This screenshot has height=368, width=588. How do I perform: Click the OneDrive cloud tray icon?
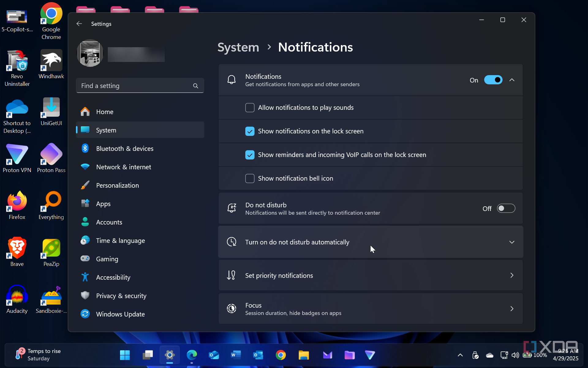click(x=490, y=355)
